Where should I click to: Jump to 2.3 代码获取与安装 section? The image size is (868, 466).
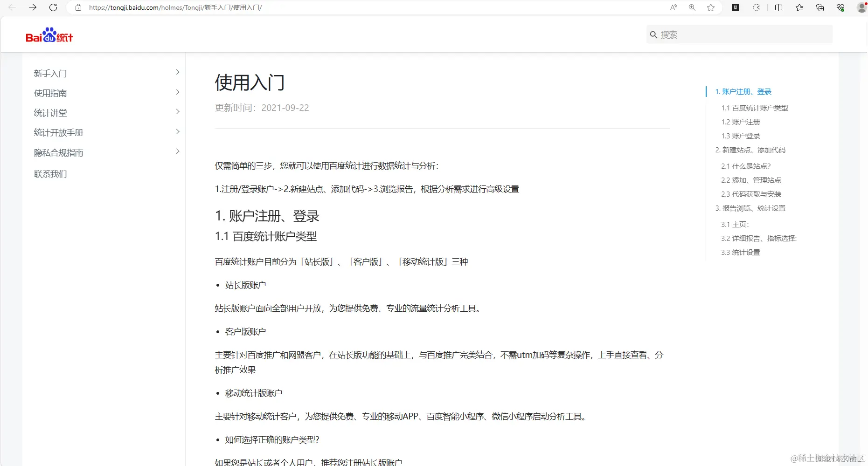(x=751, y=194)
